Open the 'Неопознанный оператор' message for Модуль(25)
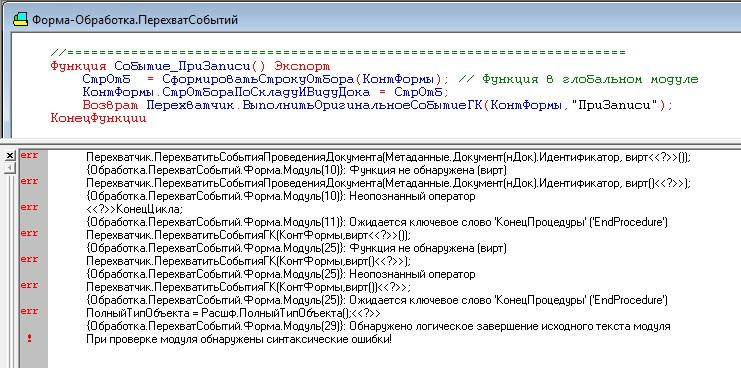Screen dimensions: 741x368 point(281,274)
